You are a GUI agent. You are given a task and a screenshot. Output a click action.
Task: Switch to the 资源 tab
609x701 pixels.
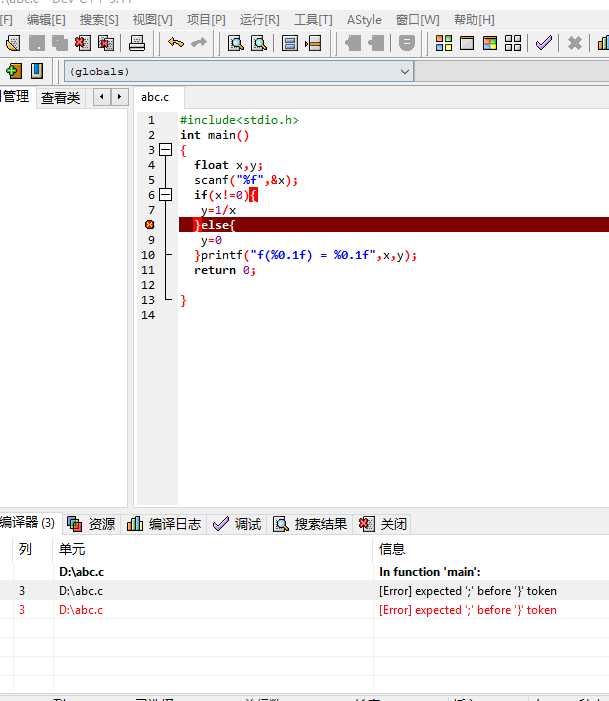[x=92, y=524]
